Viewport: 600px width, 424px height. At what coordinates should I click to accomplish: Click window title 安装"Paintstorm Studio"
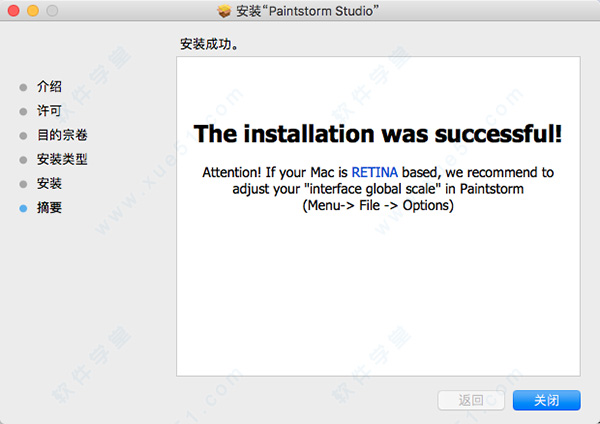[x=307, y=11]
